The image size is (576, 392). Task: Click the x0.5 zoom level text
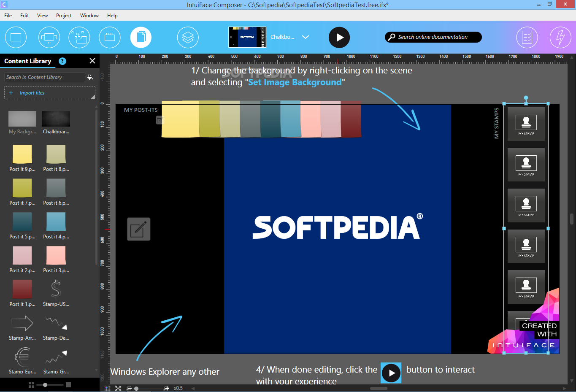pyautogui.click(x=178, y=388)
